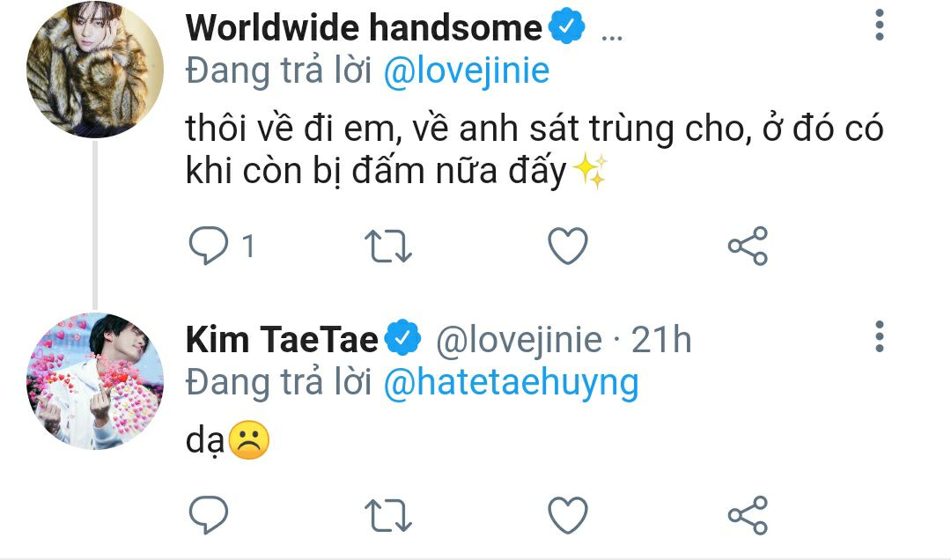Open the @hatetaehuyng mention link
Screen dimensions: 951x560
pyautogui.click(x=512, y=383)
